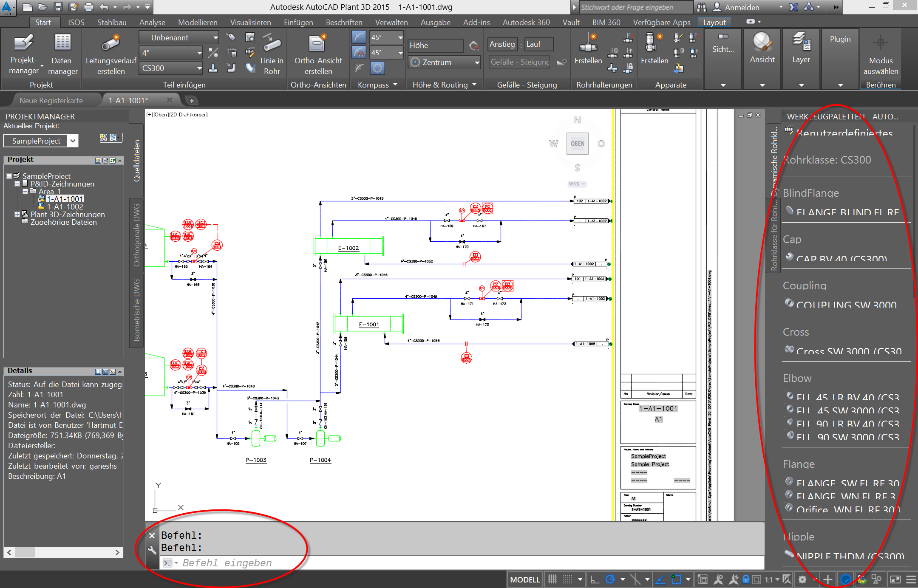Click the elbow pipe icon in Teil einfügen
The height and width of the screenshot is (588, 918).
point(231,68)
